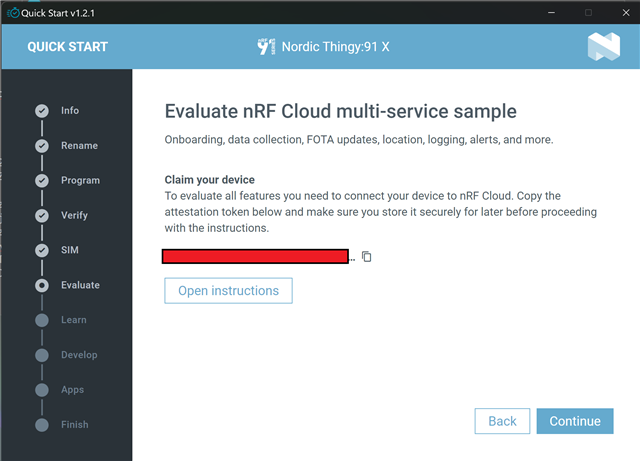
Task: Select the Develop step circle
Action: point(42,355)
